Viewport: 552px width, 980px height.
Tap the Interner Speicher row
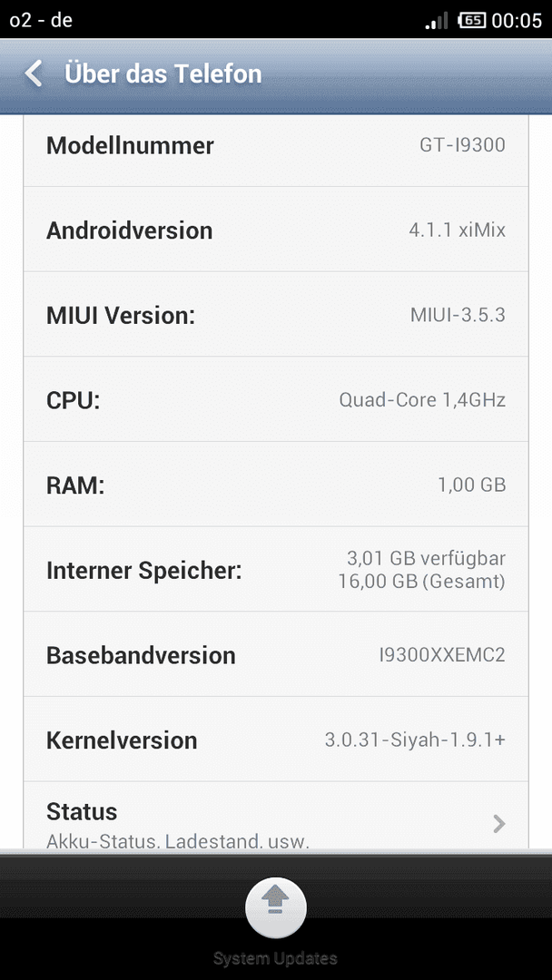coord(276,569)
